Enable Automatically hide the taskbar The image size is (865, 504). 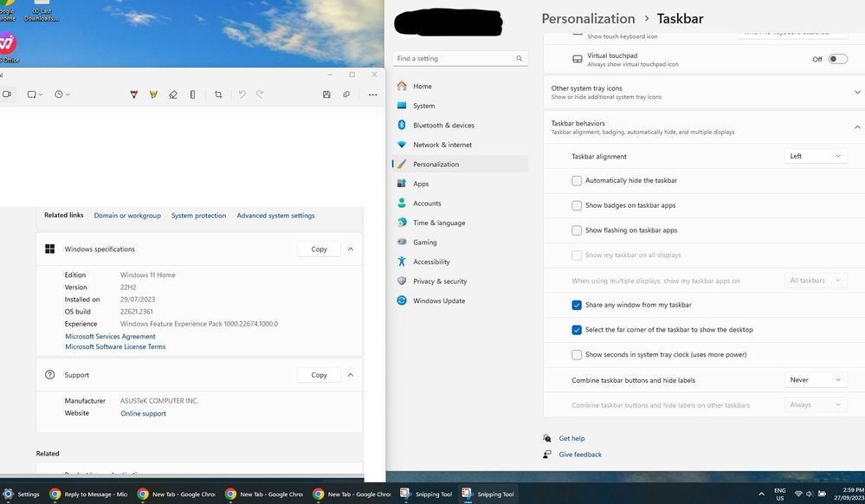pyautogui.click(x=577, y=180)
